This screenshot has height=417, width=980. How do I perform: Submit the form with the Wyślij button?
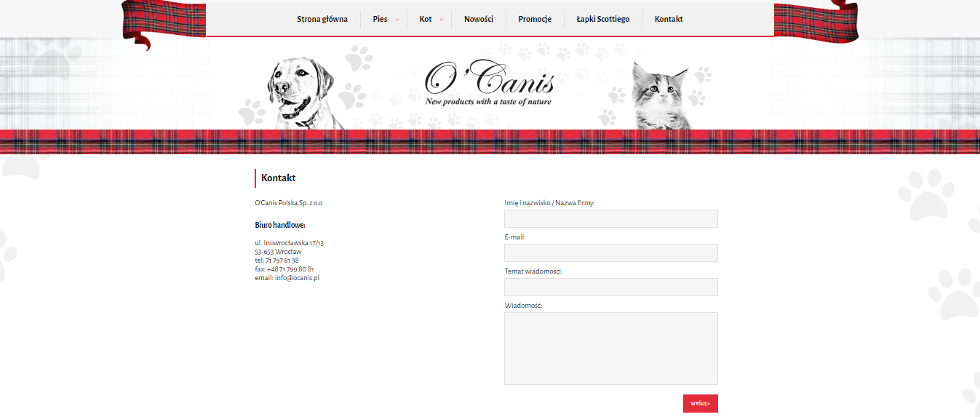[x=701, y=403]
